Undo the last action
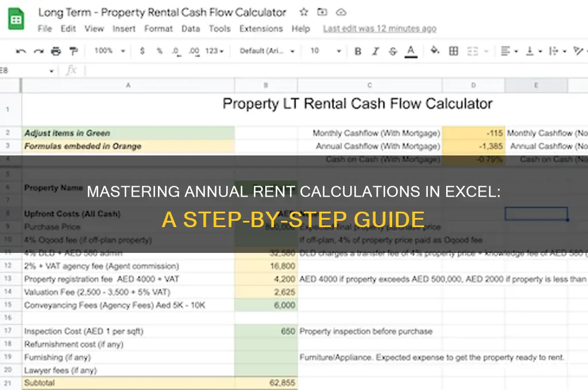The height and width of the screenshot is (390, 588). point(21,51)
